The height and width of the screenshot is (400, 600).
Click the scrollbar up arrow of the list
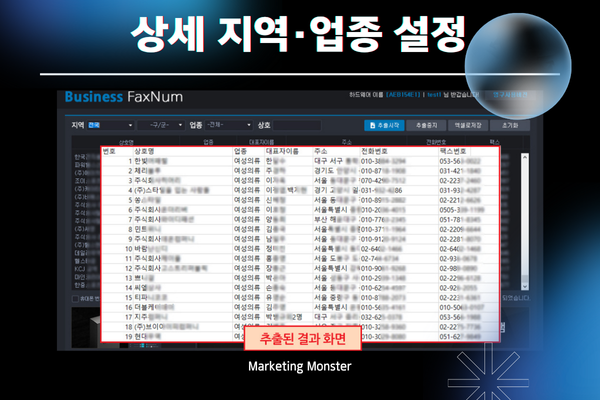[x=525, y=157]
